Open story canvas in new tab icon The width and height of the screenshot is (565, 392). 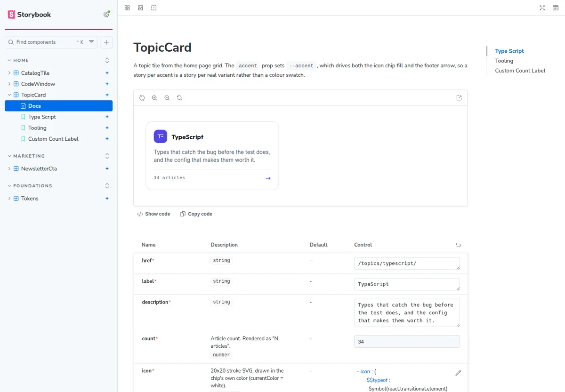459,98
